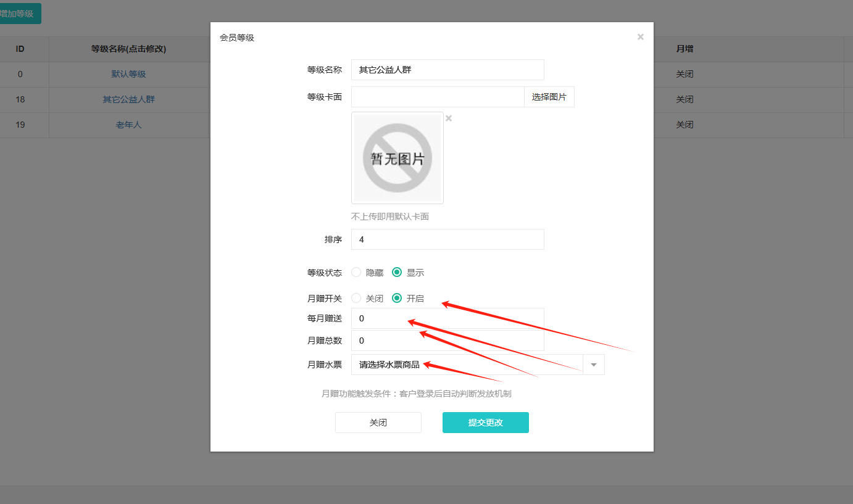Open 其它公益人群 in the table list
The image size is (853, 504).
(128, 99)
